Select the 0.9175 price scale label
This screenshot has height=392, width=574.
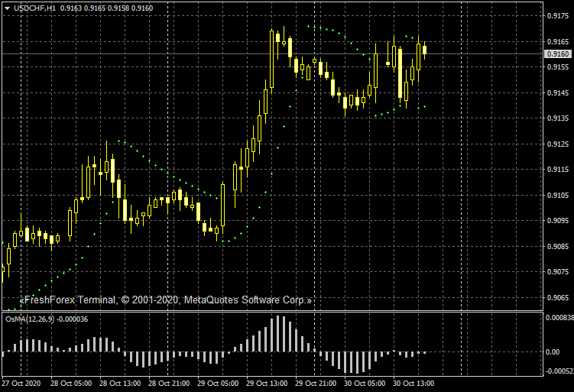click(x=558, y=16)
